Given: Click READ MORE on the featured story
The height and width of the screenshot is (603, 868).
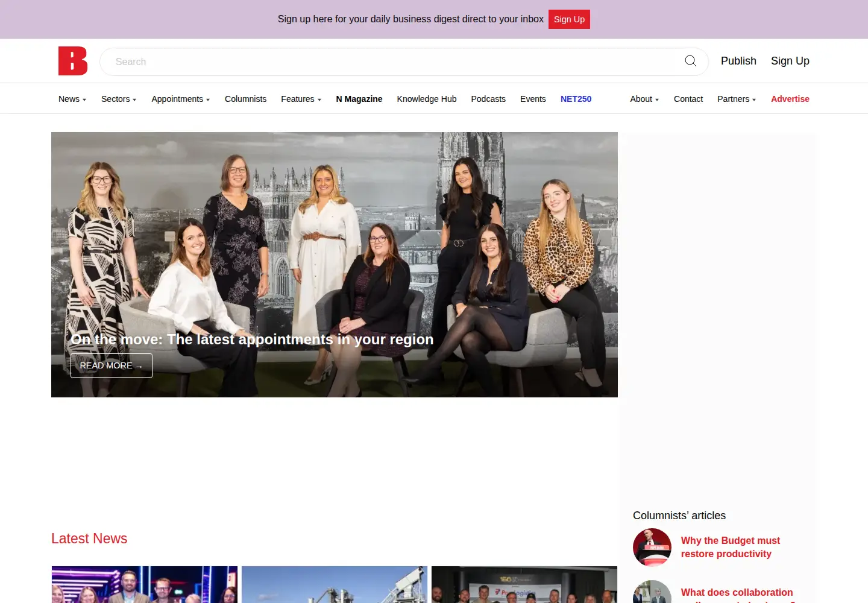Looking at the screenshot, I should coord(112,365).
